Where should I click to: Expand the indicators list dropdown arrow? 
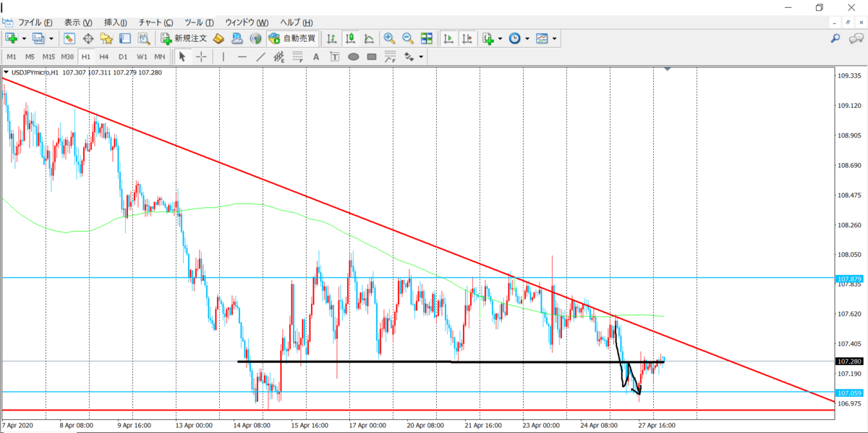tap(500, 38)
